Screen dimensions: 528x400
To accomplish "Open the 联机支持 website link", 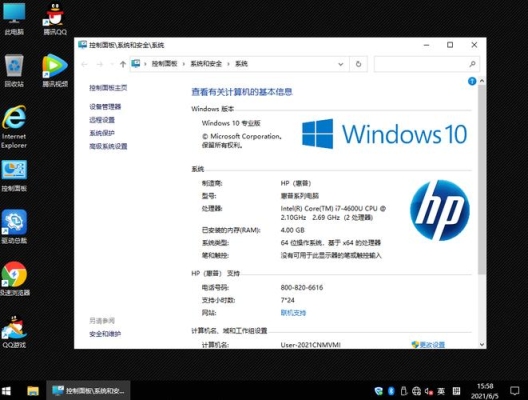I will pyautogui.click(x=293, y=313).
